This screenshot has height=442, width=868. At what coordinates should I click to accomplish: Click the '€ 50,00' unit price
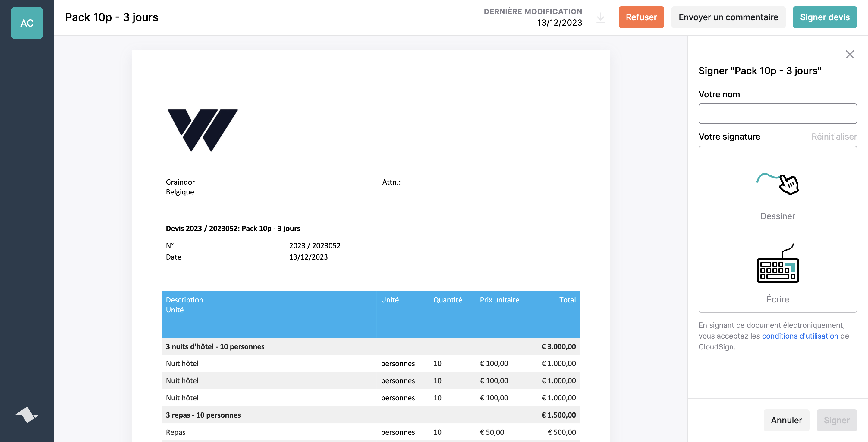coord(492,432)
